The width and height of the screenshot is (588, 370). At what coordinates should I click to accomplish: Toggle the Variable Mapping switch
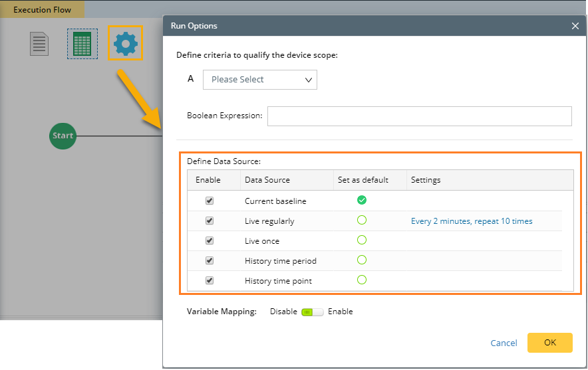pyautogui.click(x=312, y=312)
